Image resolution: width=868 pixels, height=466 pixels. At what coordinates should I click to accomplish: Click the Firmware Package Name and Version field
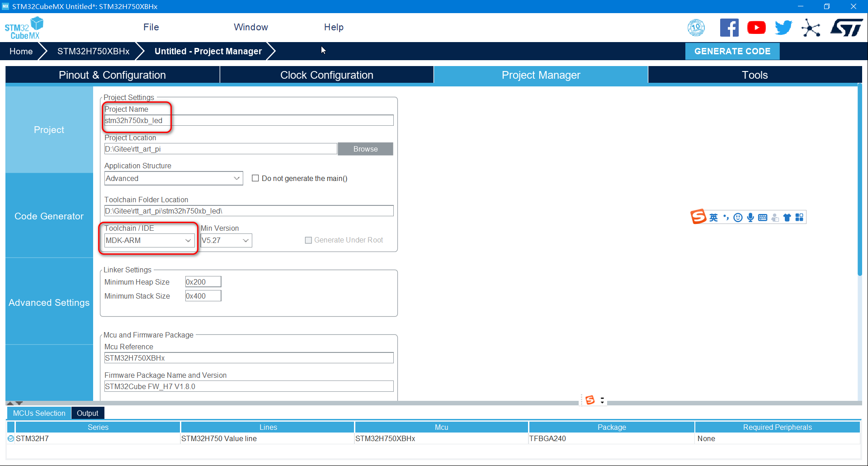(249, 386)
